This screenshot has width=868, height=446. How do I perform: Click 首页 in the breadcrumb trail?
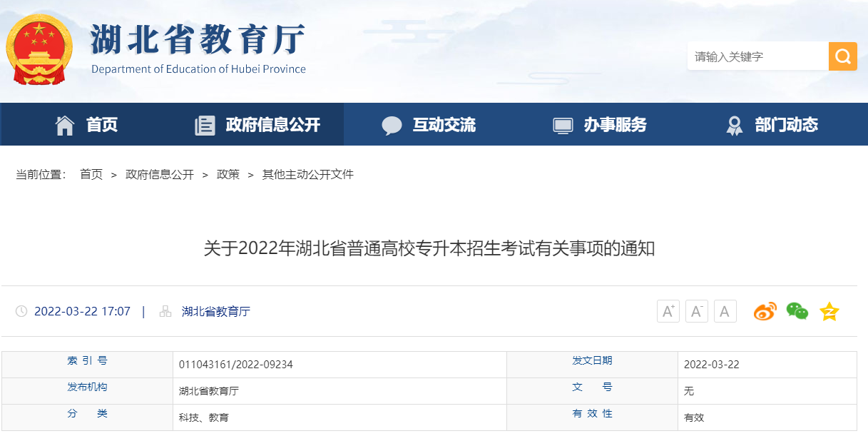click(91, 174)
